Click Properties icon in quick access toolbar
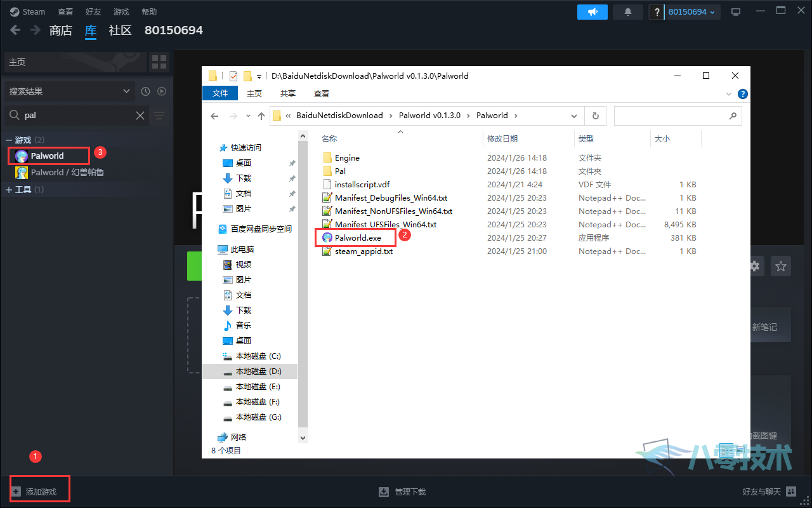Image resolution: width=812 pixels, height=508 pixels. coord(233,76)
